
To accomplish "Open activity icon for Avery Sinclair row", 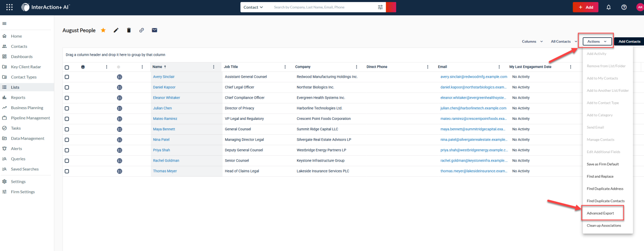I will pos(120,77).
